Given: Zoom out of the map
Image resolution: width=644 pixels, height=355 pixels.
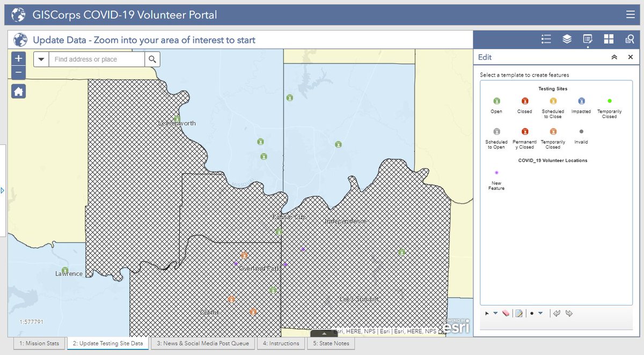Looking at the screenshot, I should tap(18, 72).
